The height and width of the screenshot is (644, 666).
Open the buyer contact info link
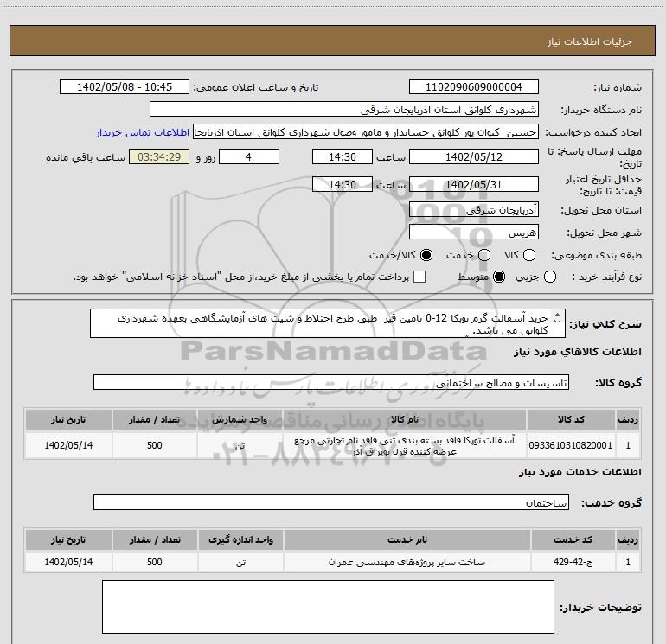coord(143,132)
